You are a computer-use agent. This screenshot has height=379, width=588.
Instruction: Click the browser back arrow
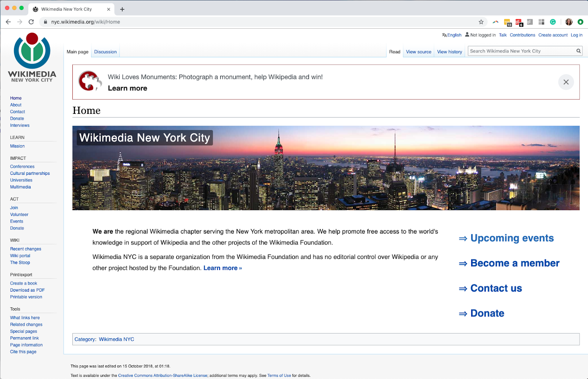coord(8,22)
